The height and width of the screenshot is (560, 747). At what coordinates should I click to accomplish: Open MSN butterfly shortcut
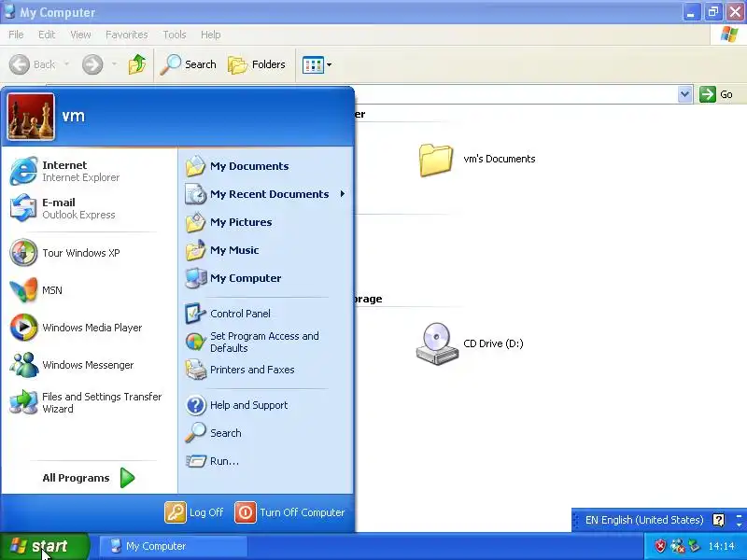click(x=89, y=290)
